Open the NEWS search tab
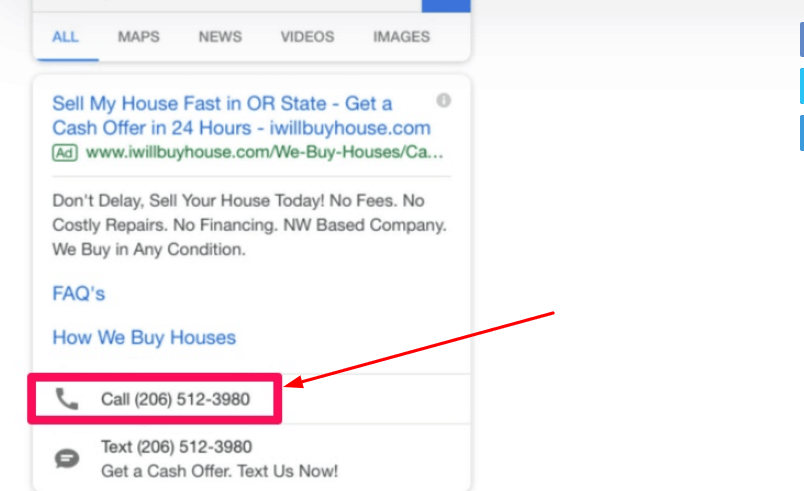The width and height of the screenshot is (804, 491). tap(220, 37)
